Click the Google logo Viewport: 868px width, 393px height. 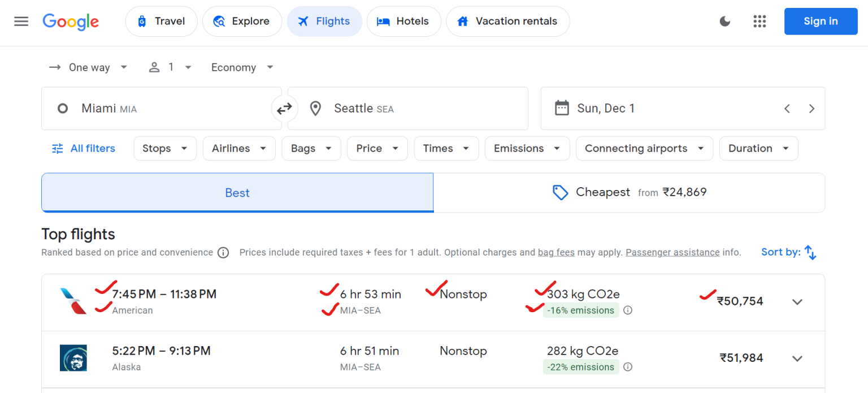[x=70, y=22]
